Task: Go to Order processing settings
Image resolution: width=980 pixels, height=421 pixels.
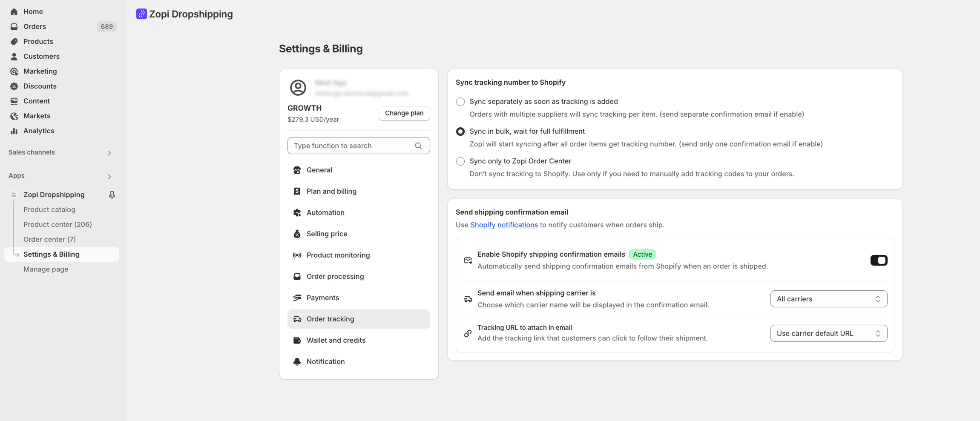Action: [335, 276]
